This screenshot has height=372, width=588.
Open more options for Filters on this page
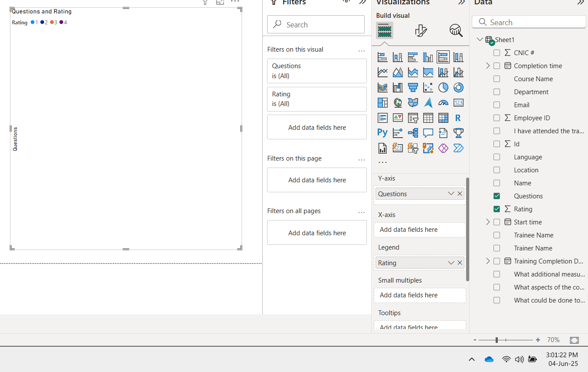pyautogui.click(x=362, y=160)
